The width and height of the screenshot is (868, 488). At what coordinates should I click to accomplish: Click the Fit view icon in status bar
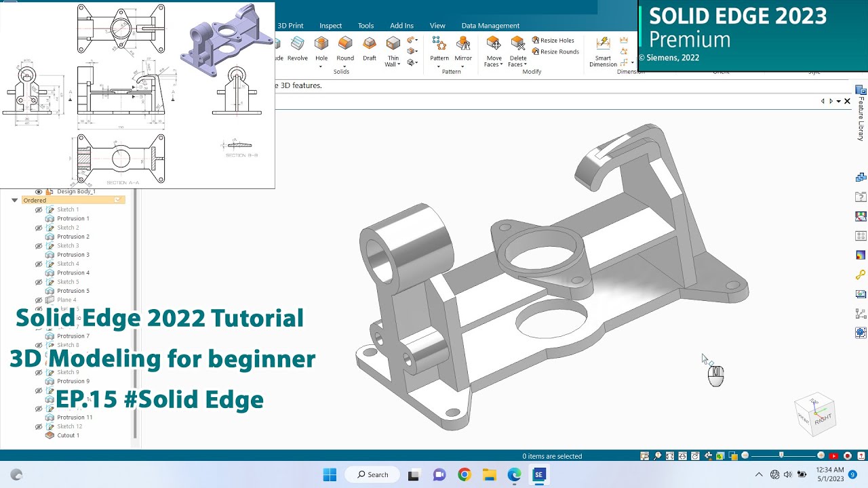(670, 456)
